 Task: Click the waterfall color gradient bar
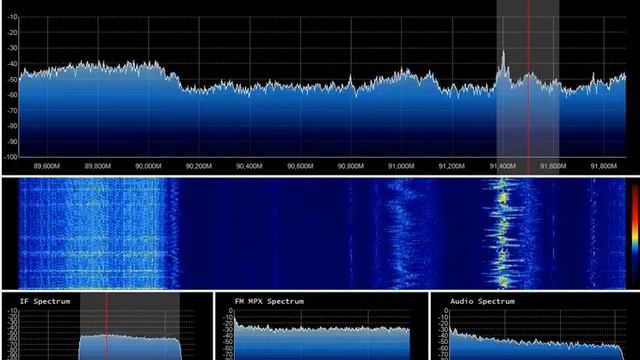635,233
